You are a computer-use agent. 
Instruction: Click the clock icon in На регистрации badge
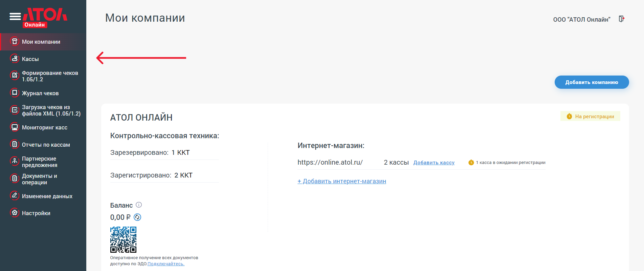click(569, 116)
